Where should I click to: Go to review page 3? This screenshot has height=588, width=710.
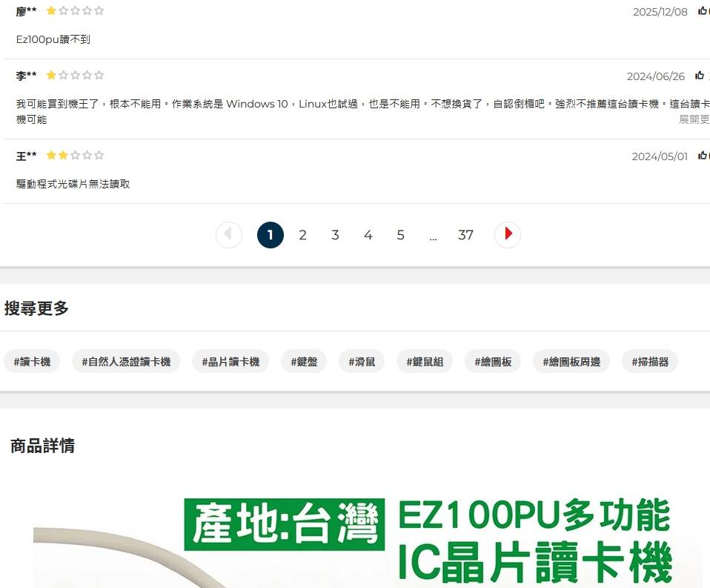(335, 235)
